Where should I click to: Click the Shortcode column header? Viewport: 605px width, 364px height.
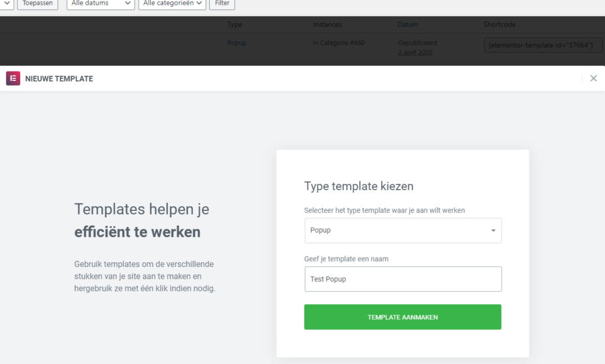pyautogui.click(x=499, y=24)
